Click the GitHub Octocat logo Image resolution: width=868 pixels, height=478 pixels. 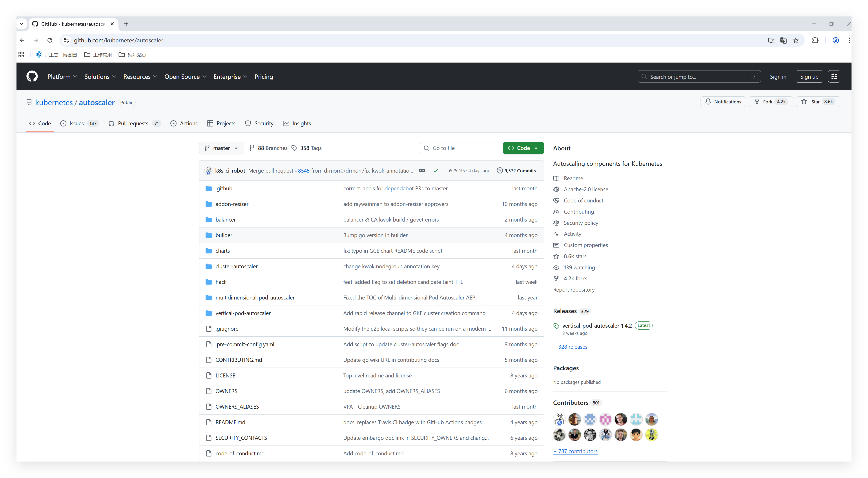coord(32,76)
